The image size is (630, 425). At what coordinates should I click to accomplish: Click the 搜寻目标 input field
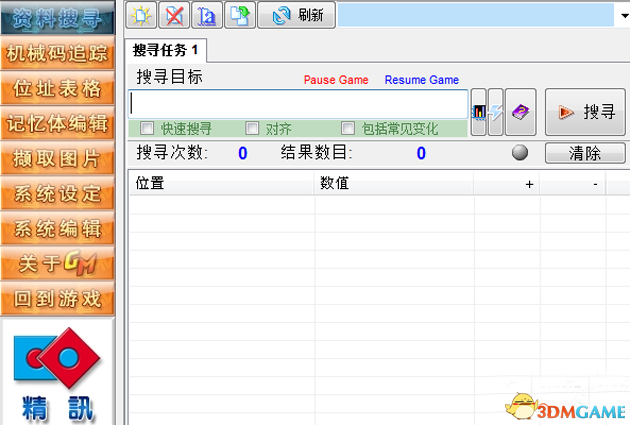[298, 104]
